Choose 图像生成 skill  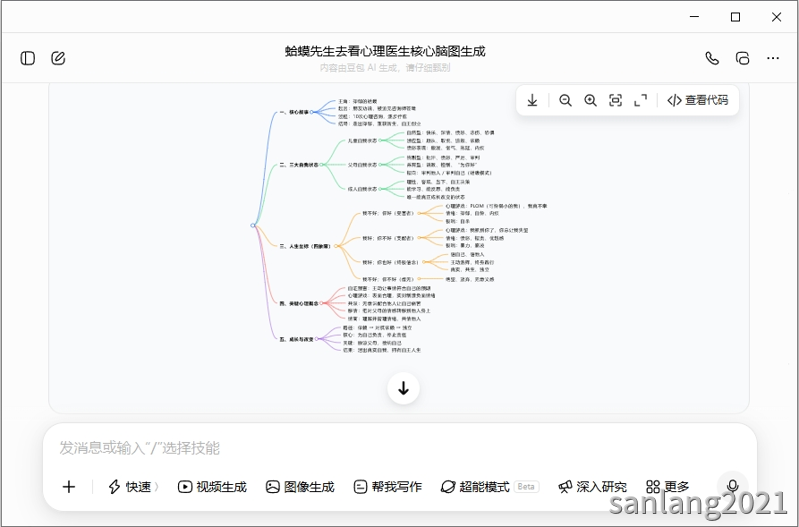[300, 487]
